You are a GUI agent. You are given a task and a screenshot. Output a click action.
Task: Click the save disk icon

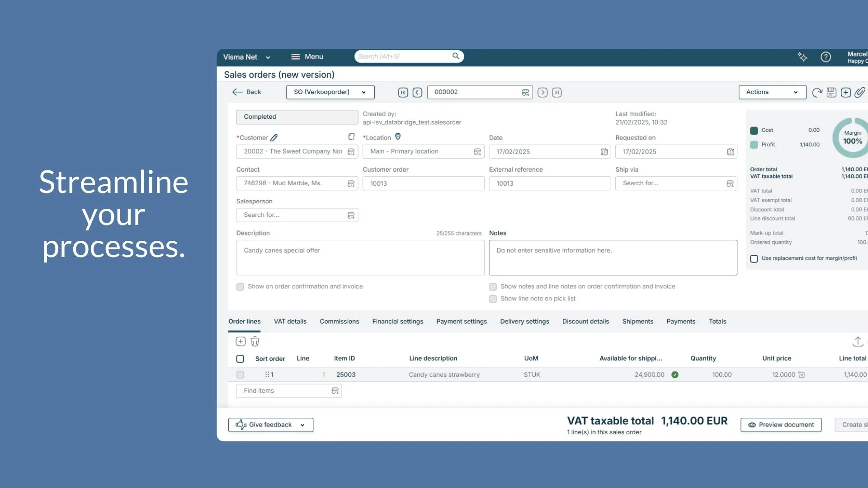tap(831, 93)
